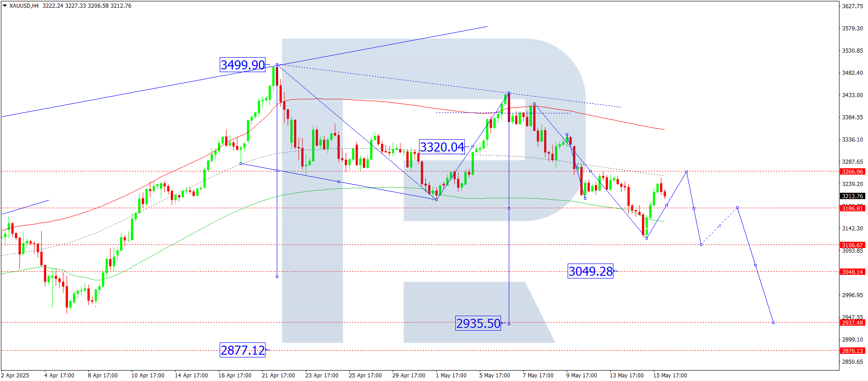Click the 8 Apr 17:00 time label
The width and height of the screenshot is (868, 381).
102,376
